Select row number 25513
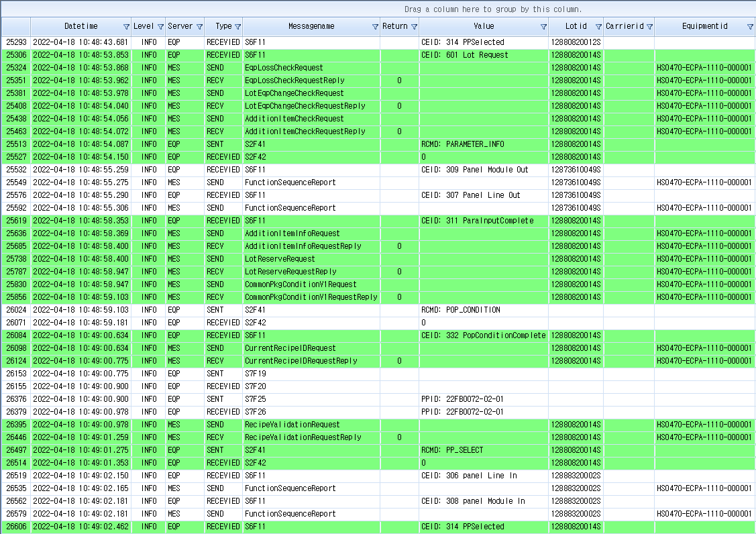The image size is (756, 534). 16,144
